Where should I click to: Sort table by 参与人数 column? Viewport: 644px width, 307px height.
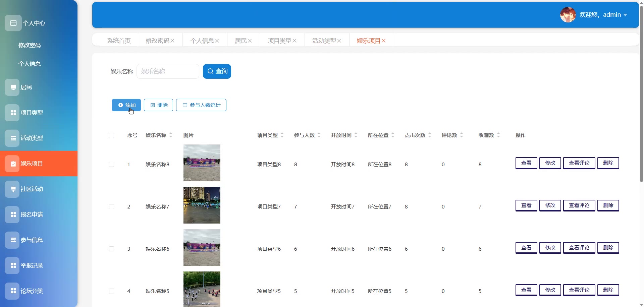click(x=319, y=135)
